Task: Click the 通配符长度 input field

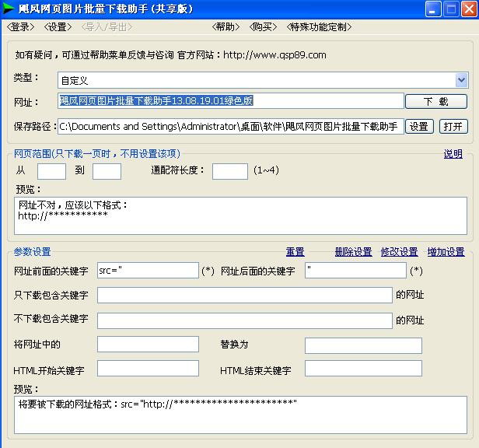Action: click(x=229, y=171)
